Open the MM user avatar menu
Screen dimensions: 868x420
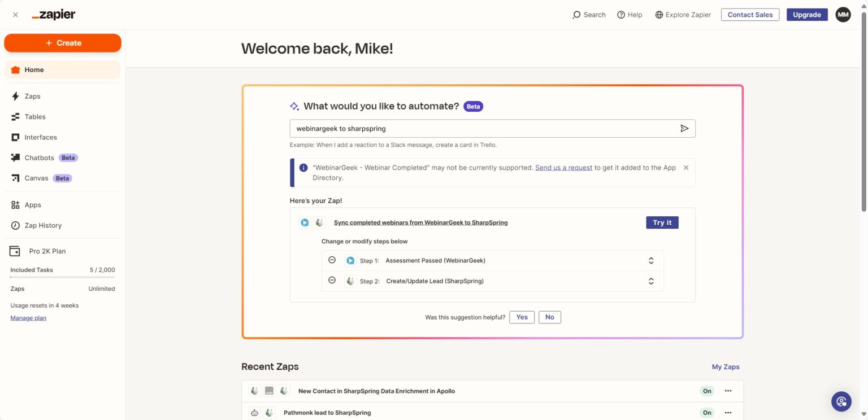[843, 15]
